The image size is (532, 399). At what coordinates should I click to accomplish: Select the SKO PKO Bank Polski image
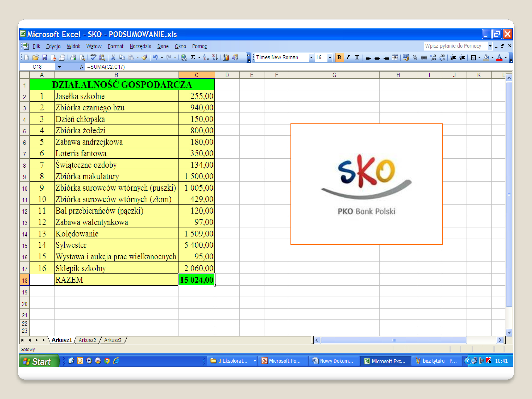tap(367, 184)
